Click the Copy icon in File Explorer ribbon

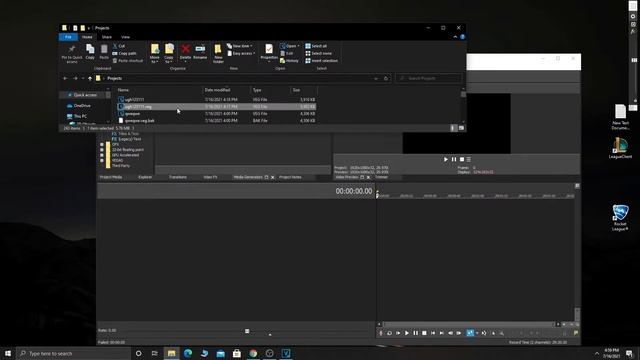(90, 49)
